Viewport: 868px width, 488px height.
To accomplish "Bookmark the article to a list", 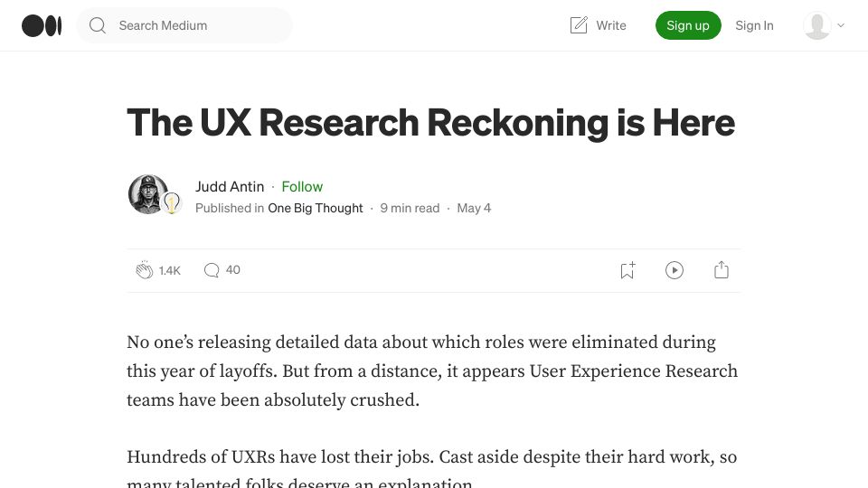I will 627,270.
